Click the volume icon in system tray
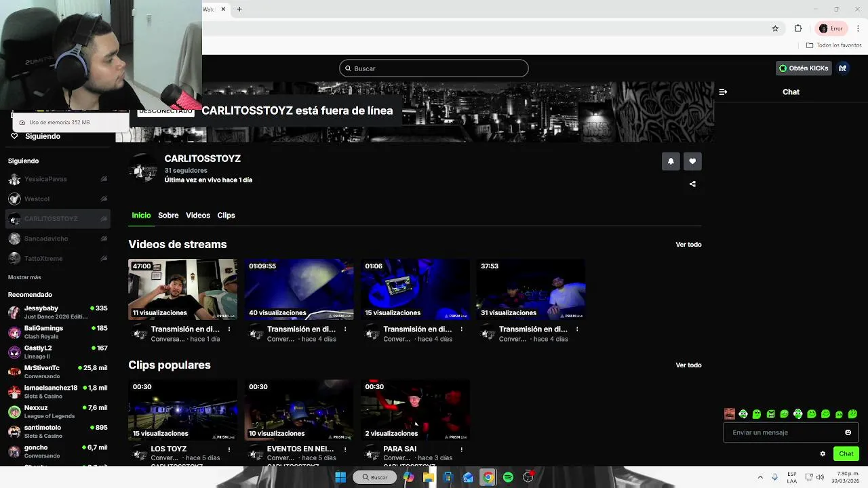This screenshot has width=868, height=488. pyautogui.click(x=820, y=477)
